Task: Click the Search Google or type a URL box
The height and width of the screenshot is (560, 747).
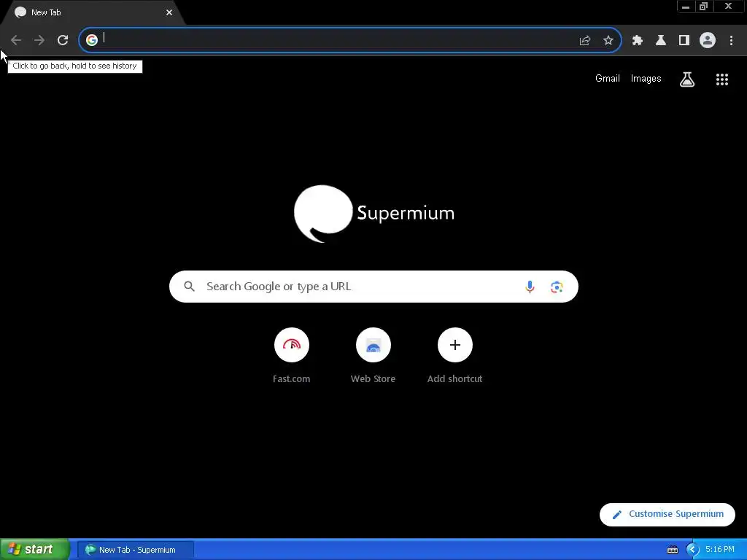Action: (x=373, y=287)
